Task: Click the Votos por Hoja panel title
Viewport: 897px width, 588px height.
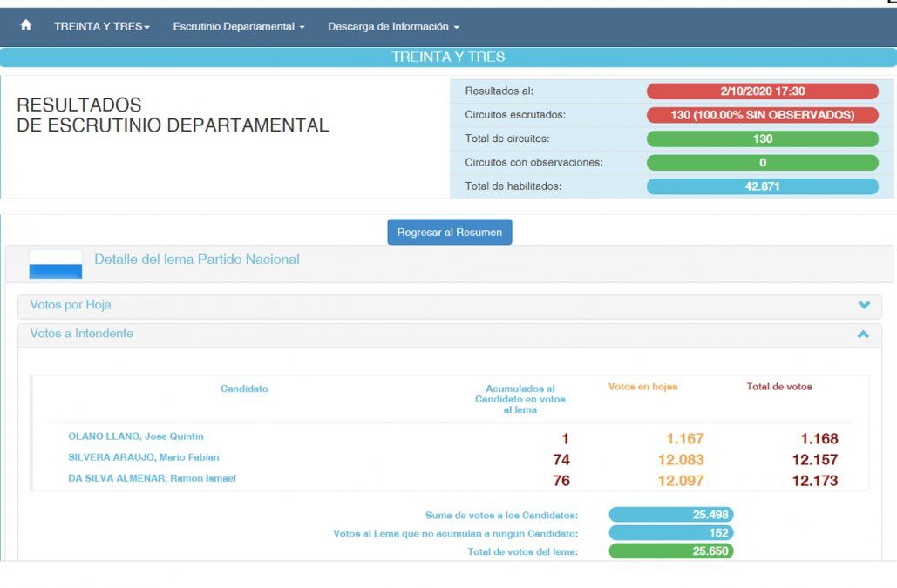Action: coord(71,305)
